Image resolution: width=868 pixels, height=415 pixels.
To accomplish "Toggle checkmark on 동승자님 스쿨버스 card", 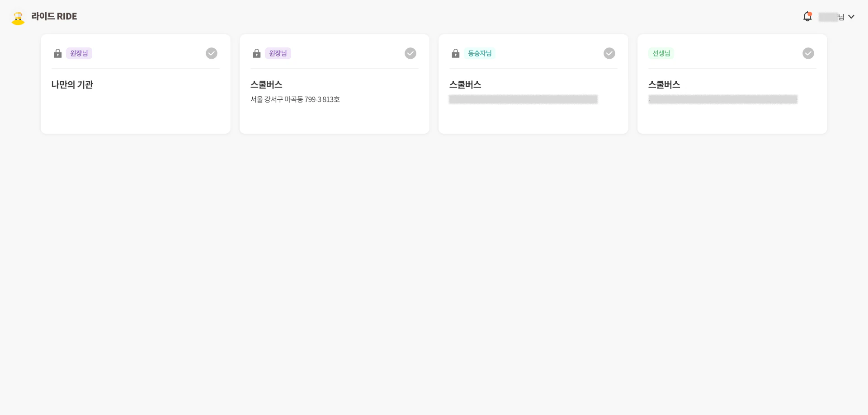I will coord(609,53).
